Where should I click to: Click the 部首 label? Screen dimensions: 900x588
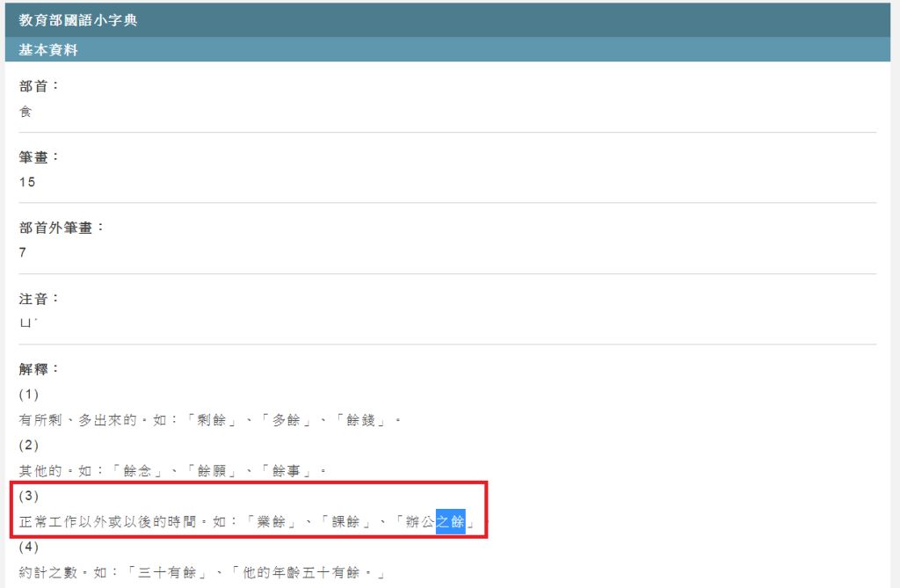point(39,86)
